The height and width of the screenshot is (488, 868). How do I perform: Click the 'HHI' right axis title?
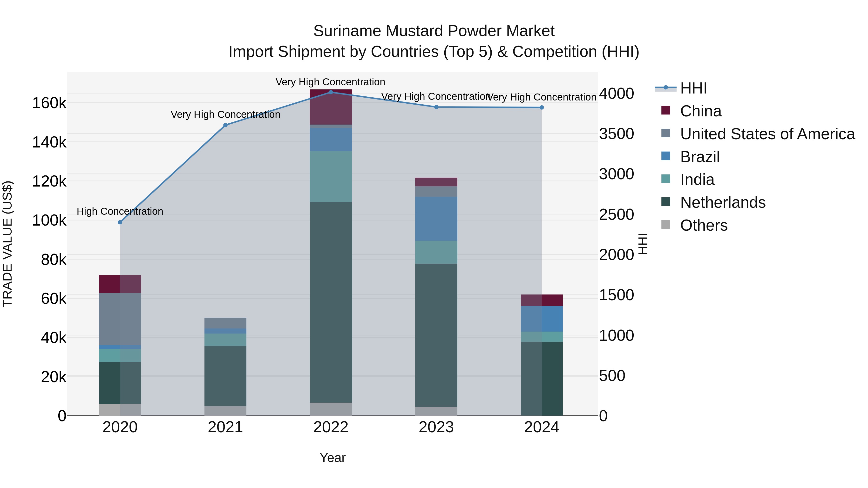coord(643,244)
